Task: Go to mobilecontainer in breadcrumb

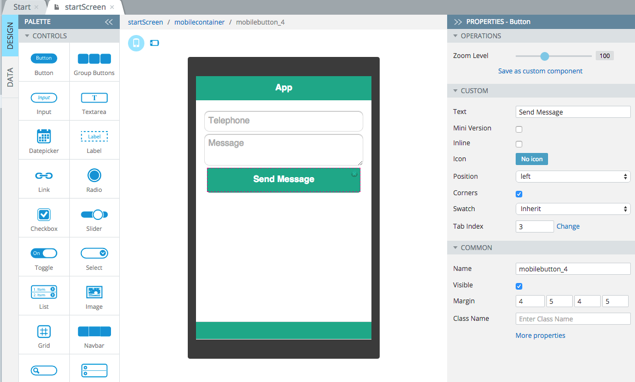Action: [199, 22]
